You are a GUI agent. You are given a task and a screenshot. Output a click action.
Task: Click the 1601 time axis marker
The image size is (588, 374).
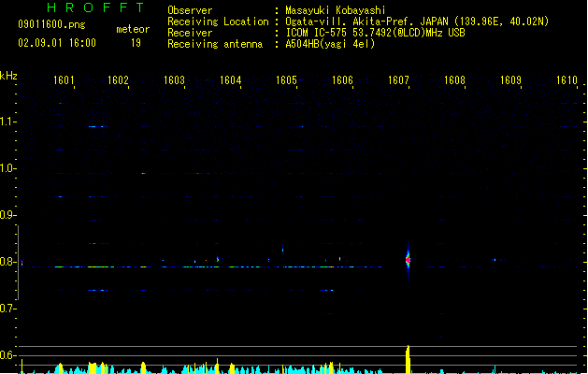click(64, 80)
